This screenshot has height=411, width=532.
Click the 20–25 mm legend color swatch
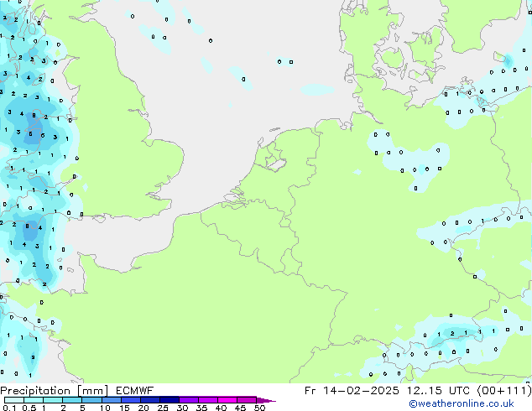[x=149, y=400]
